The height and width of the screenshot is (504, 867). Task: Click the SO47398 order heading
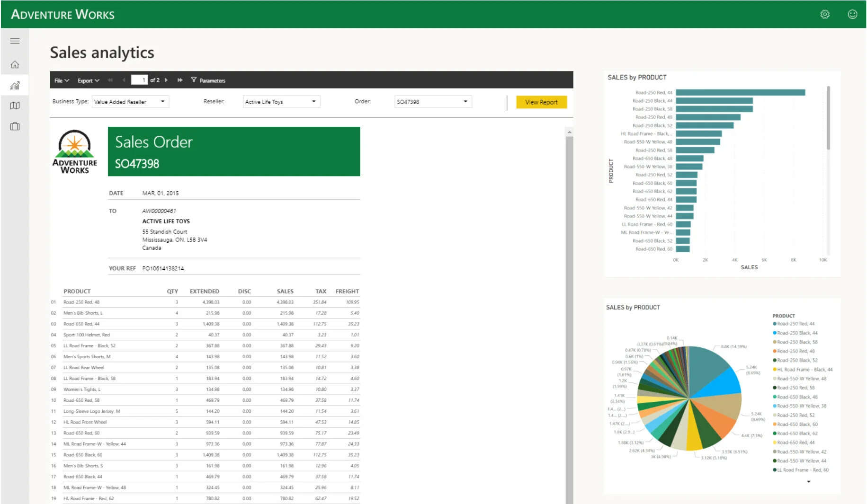(137, 164)
